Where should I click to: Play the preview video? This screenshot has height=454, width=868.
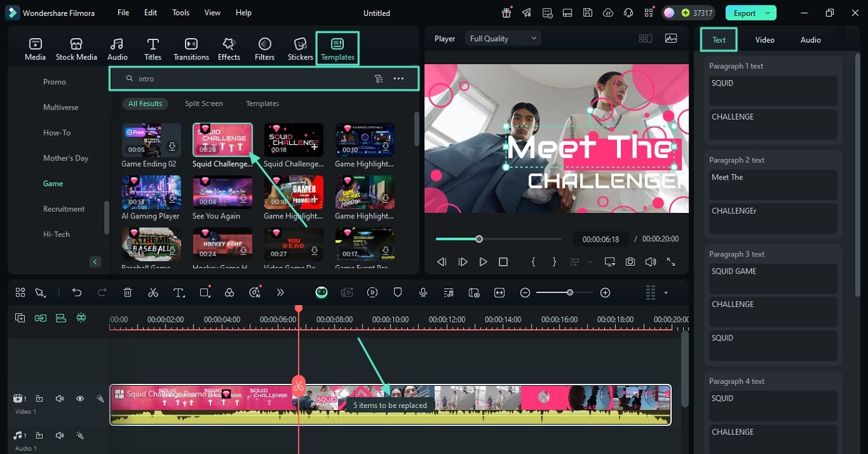tap(483, 262)
